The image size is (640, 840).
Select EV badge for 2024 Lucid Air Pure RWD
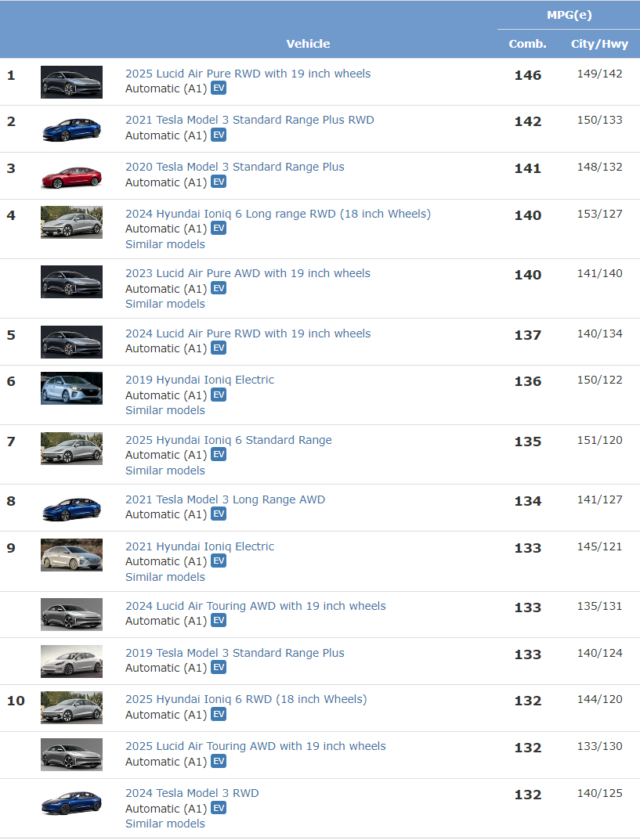coord(218,348)
